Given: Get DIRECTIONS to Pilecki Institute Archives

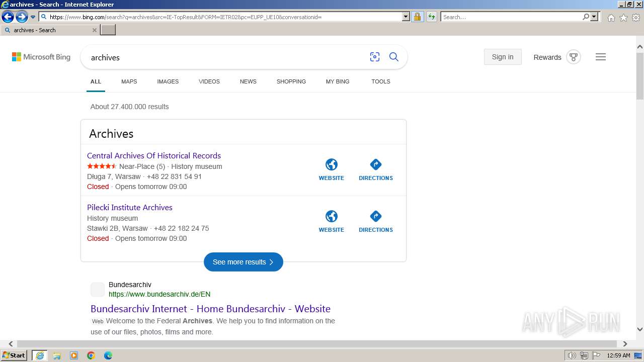Looking at the screenshot, I should [376, 221].
